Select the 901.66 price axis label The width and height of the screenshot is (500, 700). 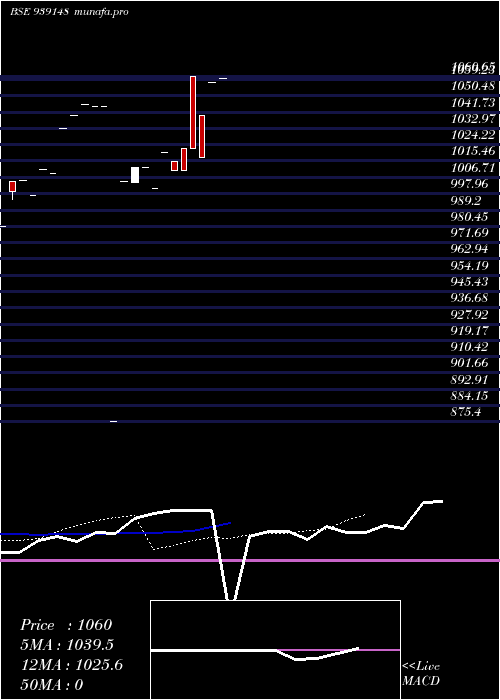[x=470, y=363]
